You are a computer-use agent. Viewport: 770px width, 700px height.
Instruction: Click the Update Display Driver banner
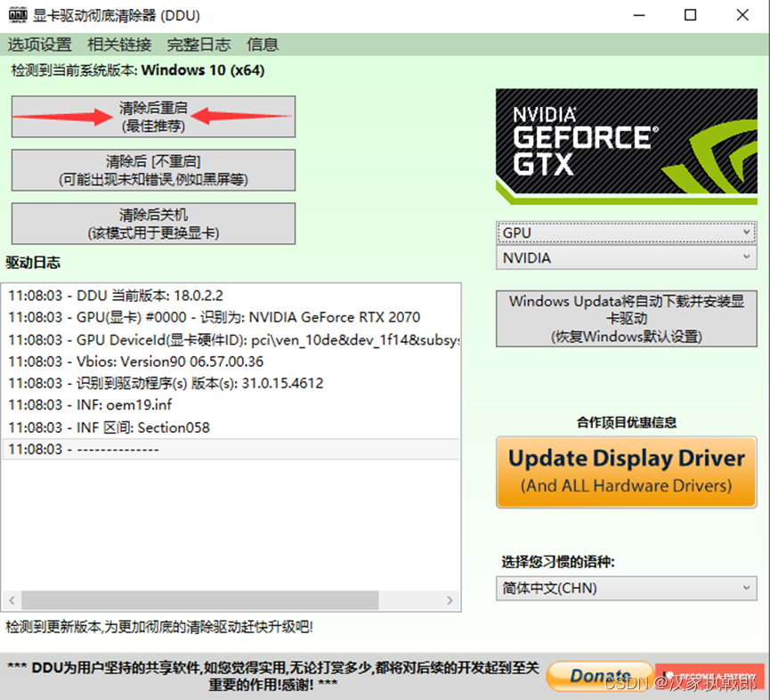click(x=626, y=472)
